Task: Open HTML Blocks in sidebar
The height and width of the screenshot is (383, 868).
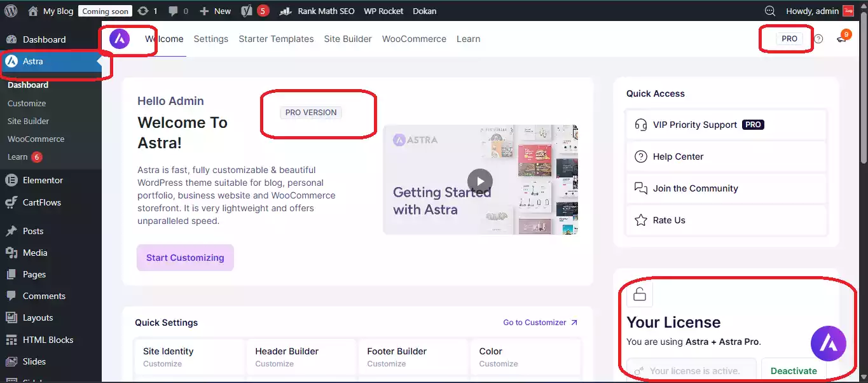Action: (51, 340)
